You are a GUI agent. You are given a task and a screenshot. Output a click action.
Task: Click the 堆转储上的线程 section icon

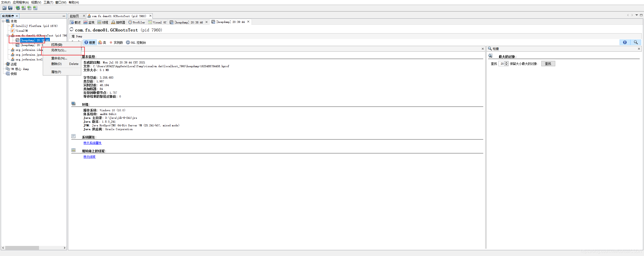[x=73, y=150]
